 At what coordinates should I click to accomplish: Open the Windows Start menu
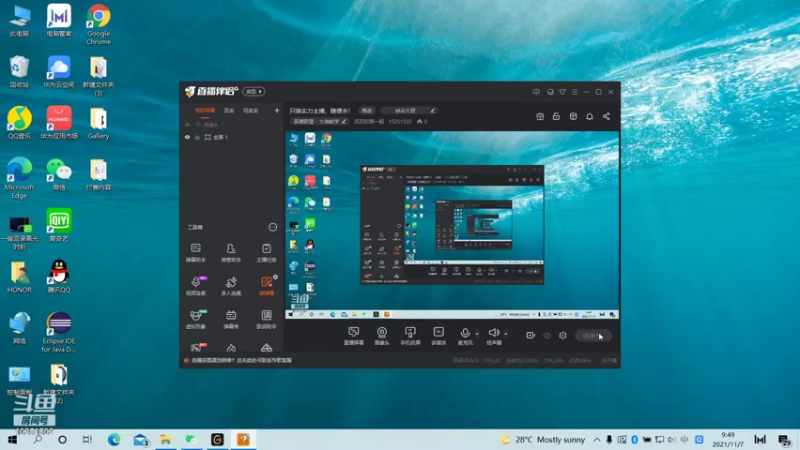[x=12, y=439]
